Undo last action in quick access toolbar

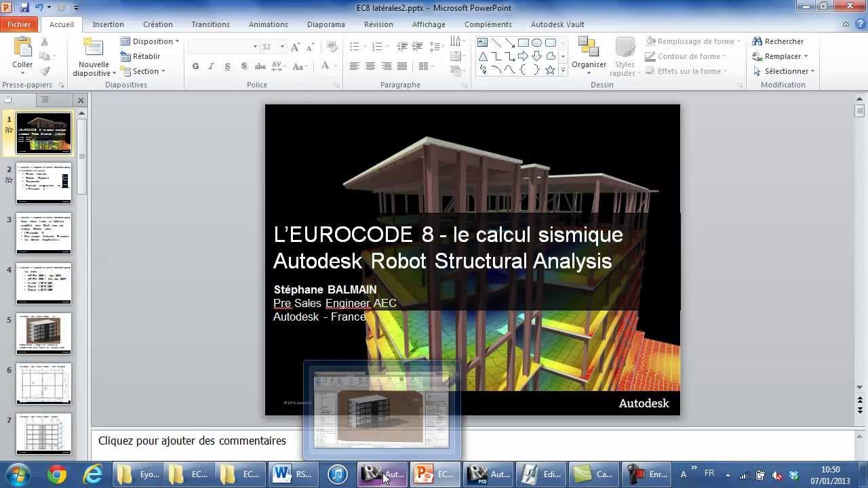39,7
